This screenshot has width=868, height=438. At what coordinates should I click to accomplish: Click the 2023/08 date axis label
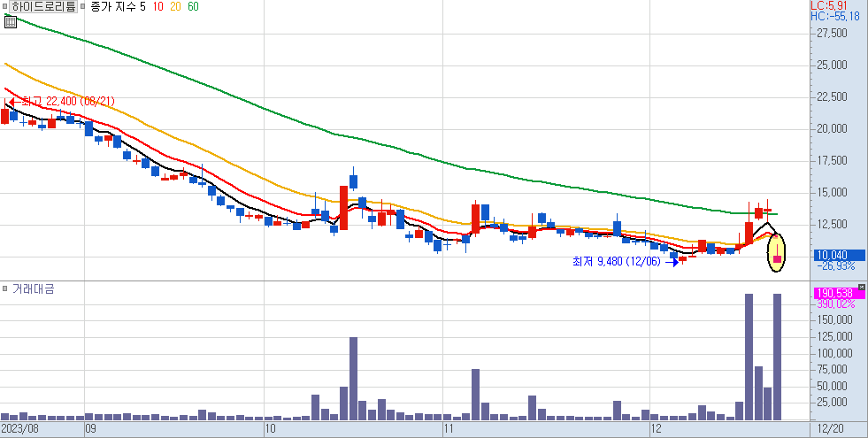point(20,429)
